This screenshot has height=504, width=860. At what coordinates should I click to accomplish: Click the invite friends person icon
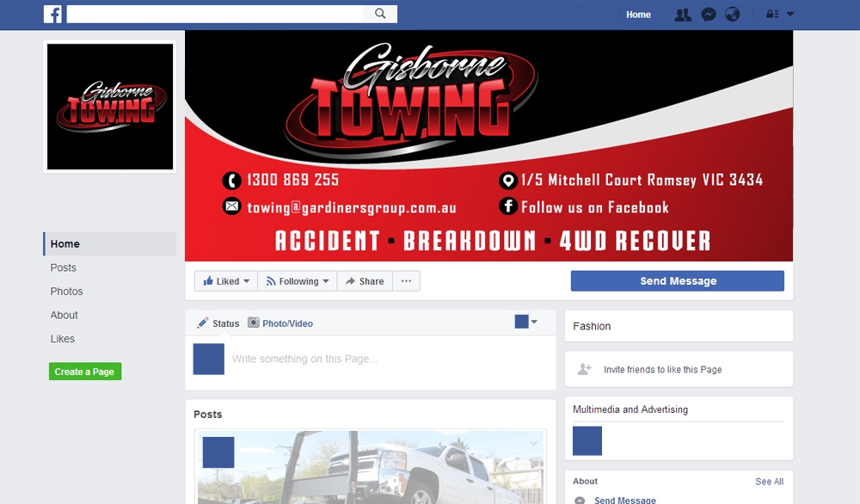tap(585, 368)
